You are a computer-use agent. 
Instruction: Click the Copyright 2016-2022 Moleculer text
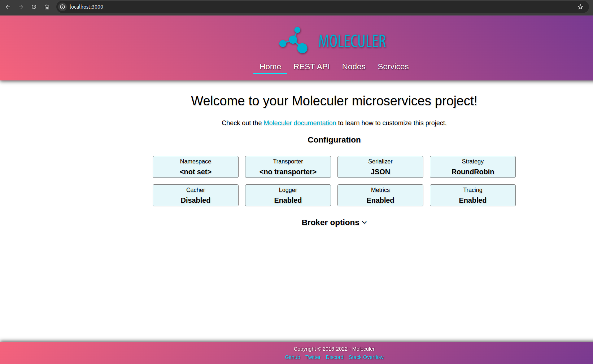[334, 349]
